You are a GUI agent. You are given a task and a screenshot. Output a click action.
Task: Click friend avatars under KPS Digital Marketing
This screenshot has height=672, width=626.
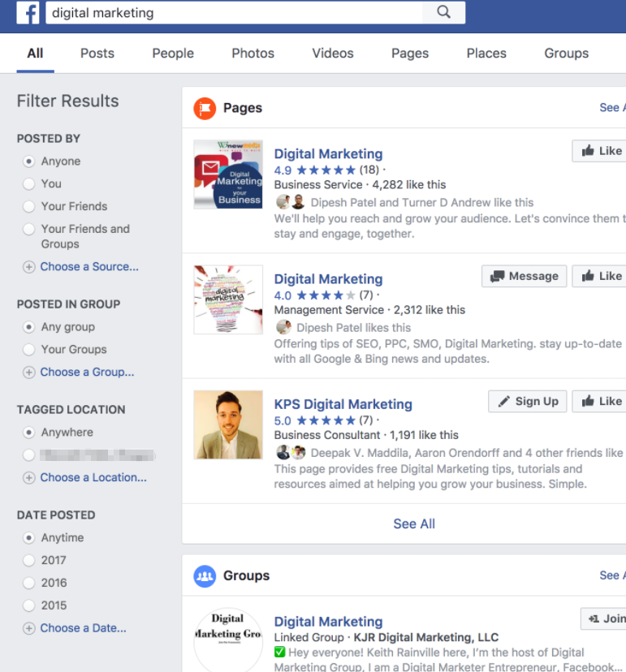[291, 453]
